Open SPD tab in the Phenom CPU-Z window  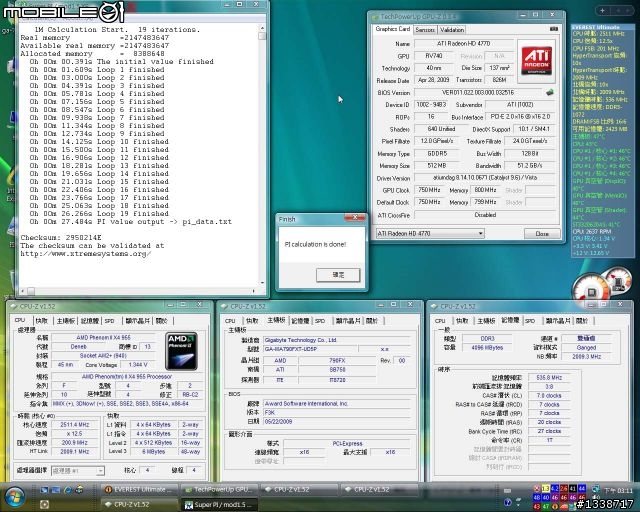(110, 321)
